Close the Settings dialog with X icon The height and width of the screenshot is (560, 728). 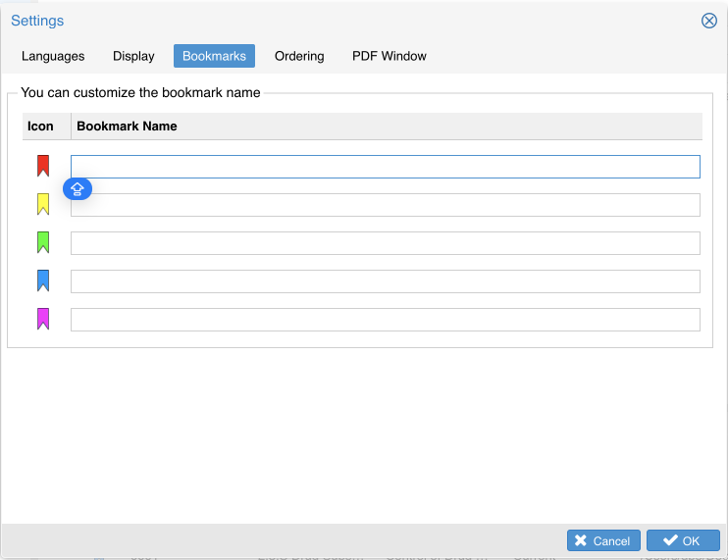coord(708,21)
